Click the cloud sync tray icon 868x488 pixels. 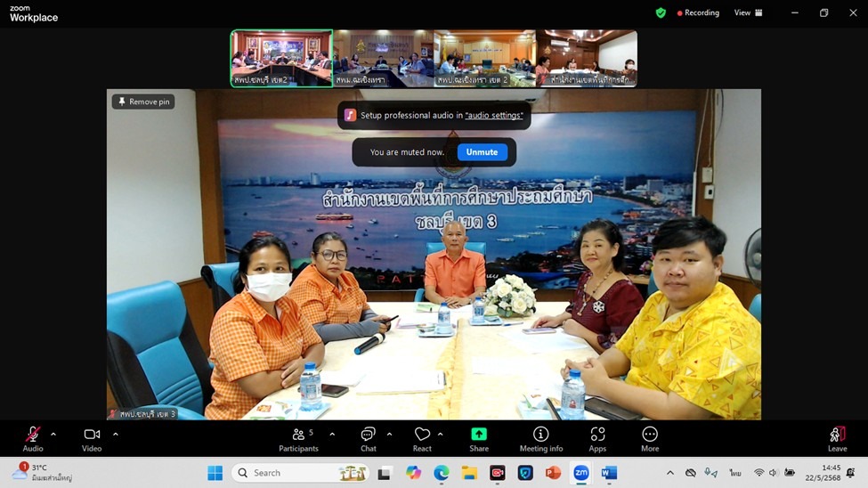point(690,473)
